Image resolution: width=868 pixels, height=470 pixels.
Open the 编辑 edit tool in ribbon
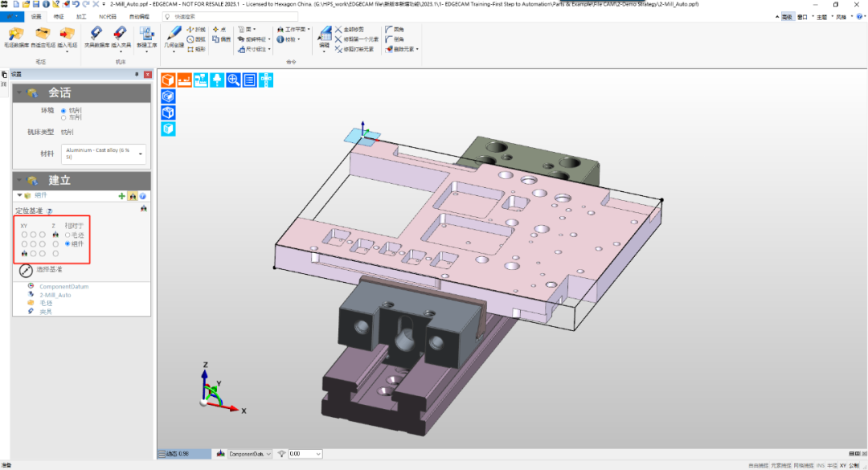tap(325, 38)
